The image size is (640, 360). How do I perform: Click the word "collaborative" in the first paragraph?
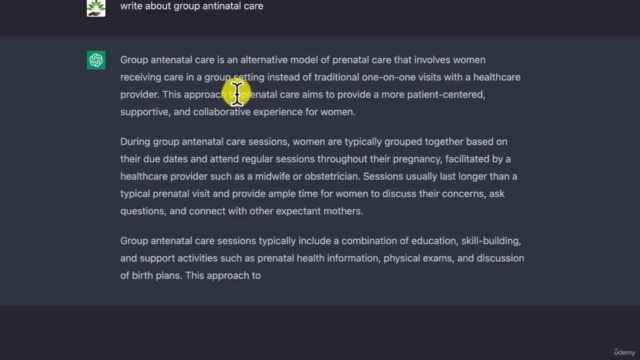222,112
